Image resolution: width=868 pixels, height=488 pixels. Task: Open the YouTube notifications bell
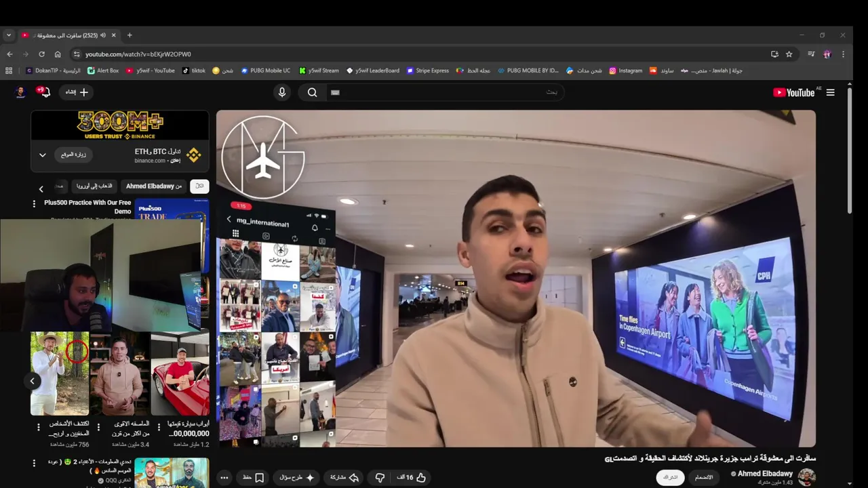[45, 92]
